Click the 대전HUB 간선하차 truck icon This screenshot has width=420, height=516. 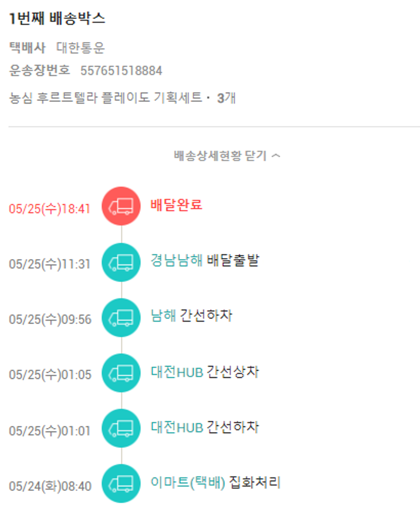point(121,429)
